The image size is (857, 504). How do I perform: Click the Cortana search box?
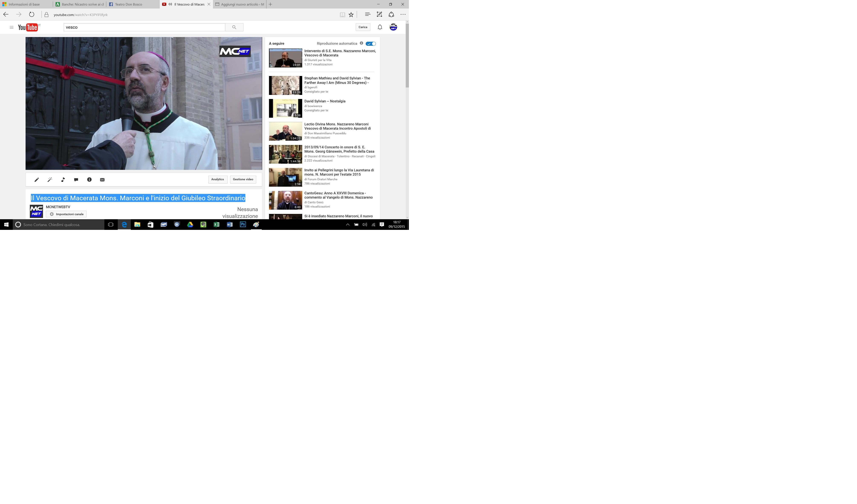tap(59, 225)
